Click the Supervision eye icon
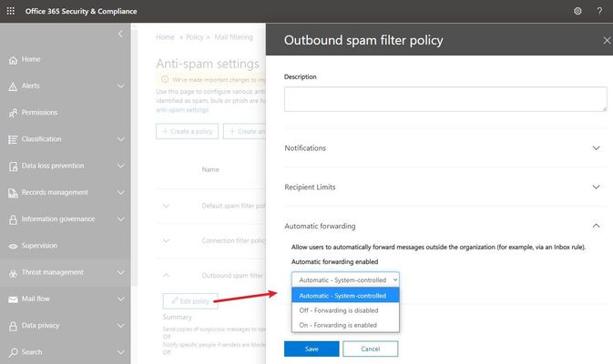Image resolution: width=613 pixels, height=364 pixels. click(x=13, y=246)
